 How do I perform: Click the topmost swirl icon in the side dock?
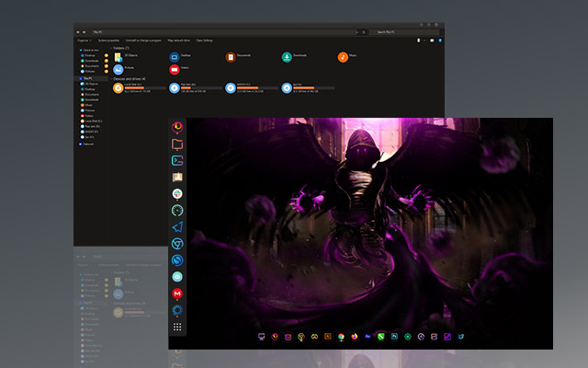pos(177,127)
